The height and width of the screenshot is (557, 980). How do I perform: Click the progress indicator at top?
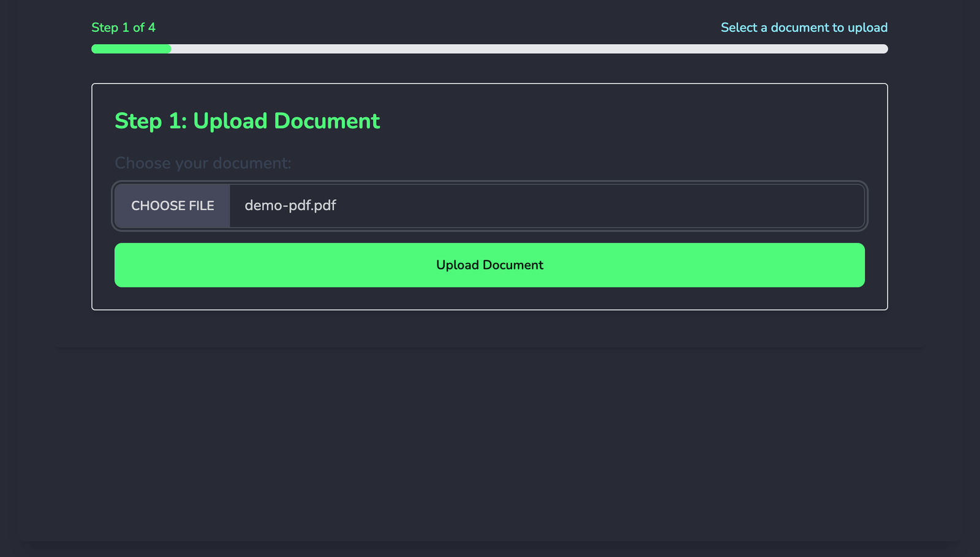(x=490, y=49)
